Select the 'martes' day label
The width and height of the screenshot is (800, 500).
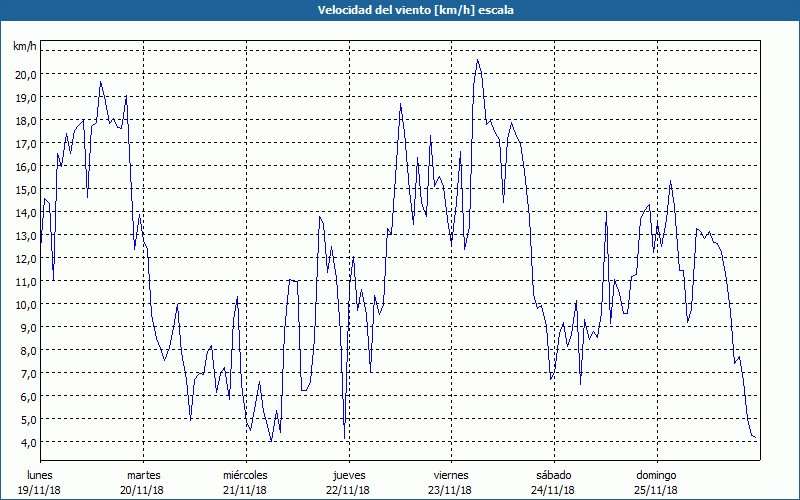[143, 475]
